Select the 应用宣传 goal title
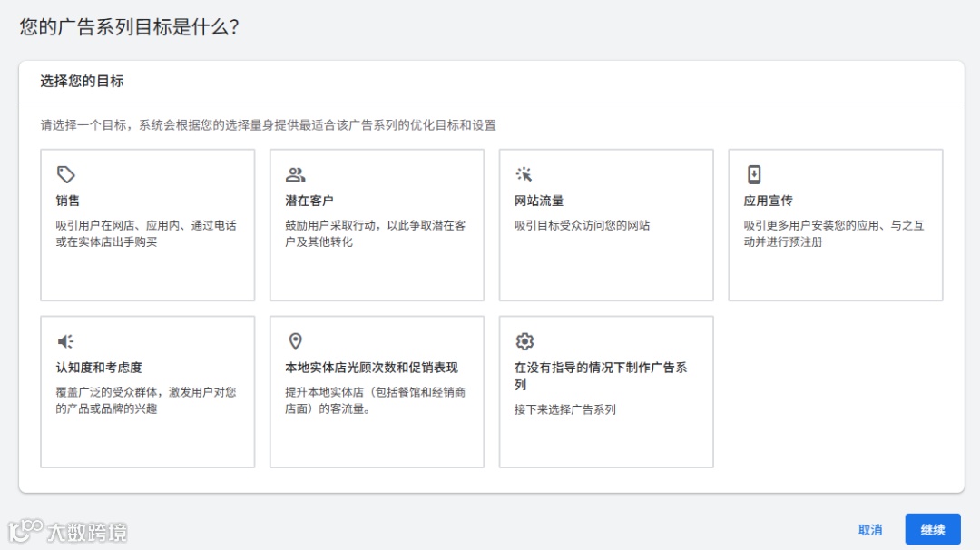Image resolution: width=980 pixels, height=550 pixels. click(769, 201)
